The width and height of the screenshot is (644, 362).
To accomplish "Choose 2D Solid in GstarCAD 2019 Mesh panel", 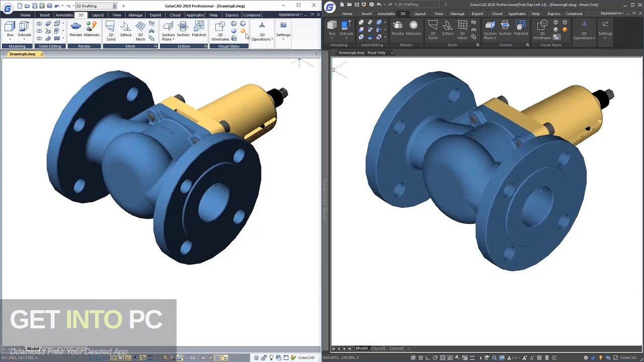I will (111, 31).
